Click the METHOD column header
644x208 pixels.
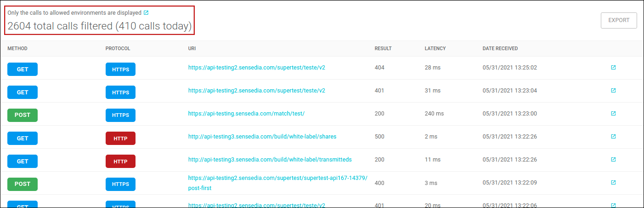click(x=17, y=48)
